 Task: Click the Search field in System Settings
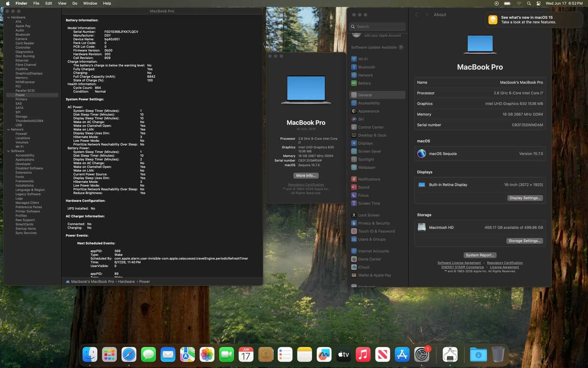pos(378,26)
